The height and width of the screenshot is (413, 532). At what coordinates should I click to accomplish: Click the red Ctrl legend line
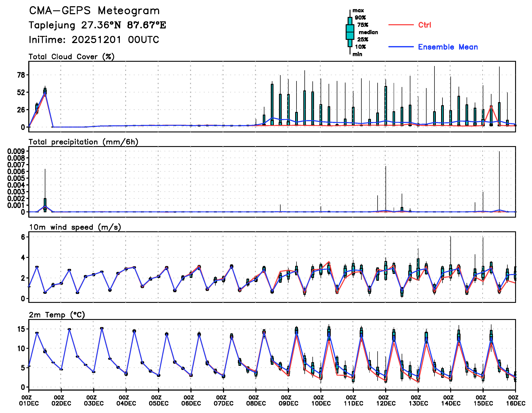401,25
